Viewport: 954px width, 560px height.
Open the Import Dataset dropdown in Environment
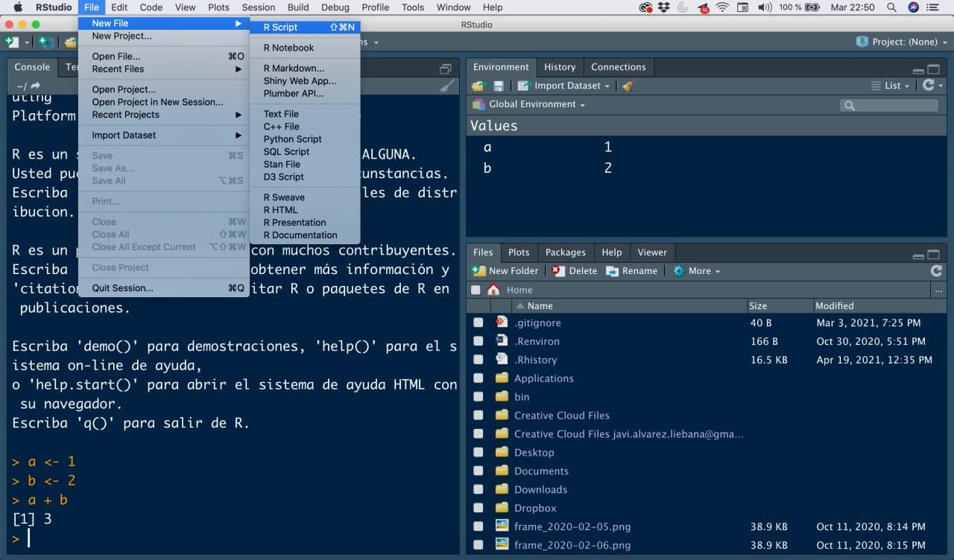(x=564, y=86)
